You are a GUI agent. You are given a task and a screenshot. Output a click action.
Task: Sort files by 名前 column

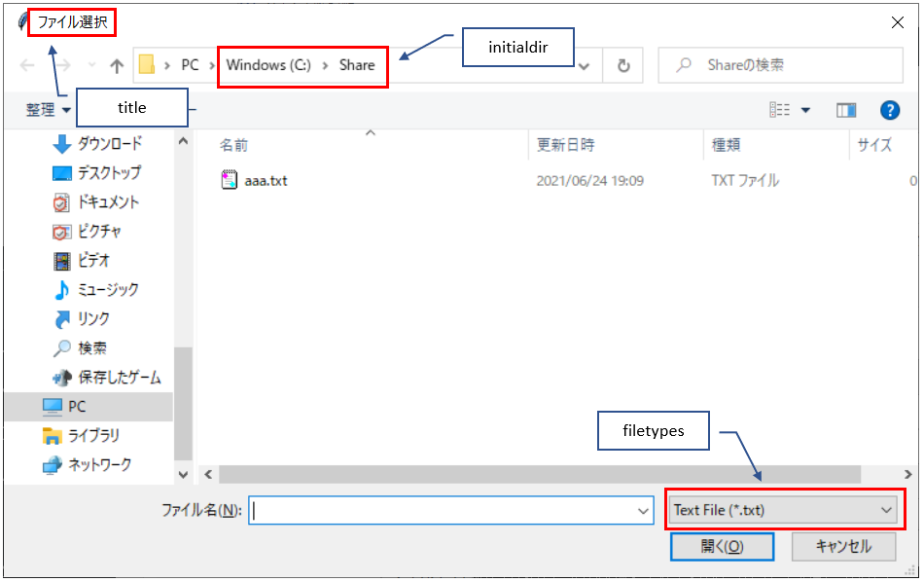click(234, 145)
